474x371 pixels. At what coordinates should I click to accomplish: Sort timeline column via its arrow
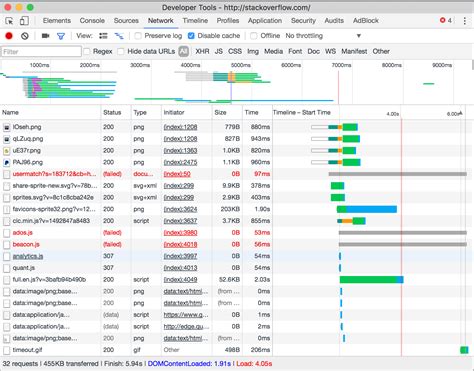coord(461,113)
